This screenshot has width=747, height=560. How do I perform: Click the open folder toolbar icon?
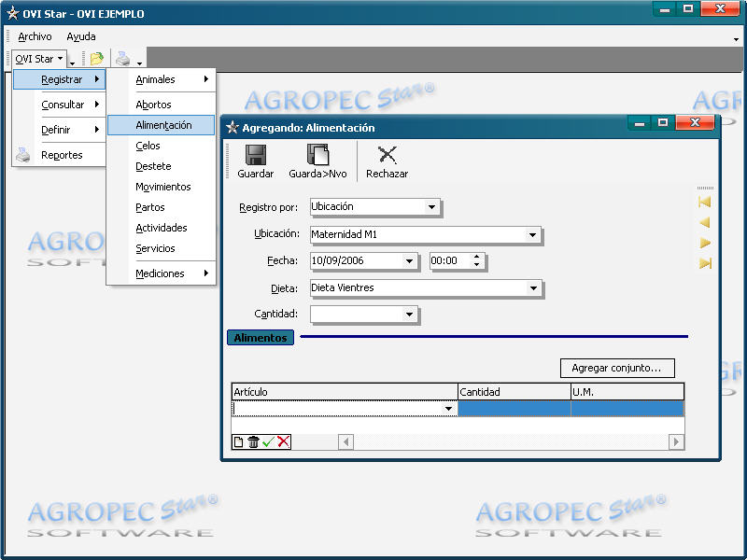coord(97,59)
